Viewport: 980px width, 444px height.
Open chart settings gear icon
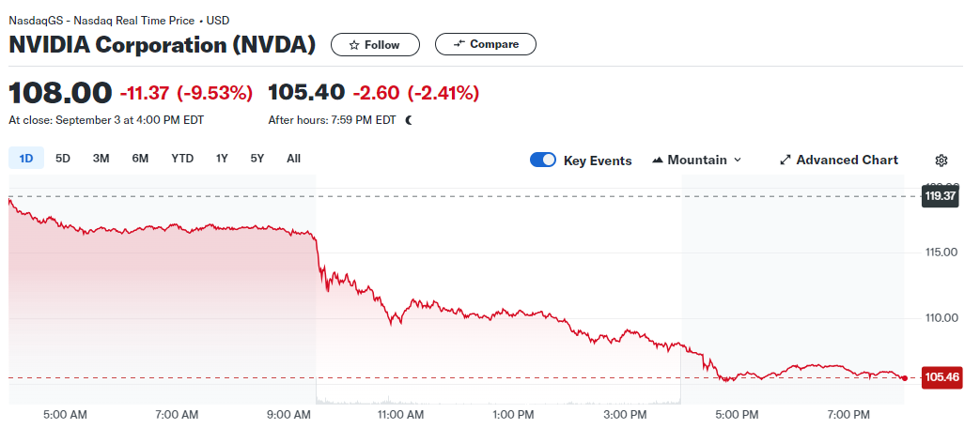click(x=941, y=161)
